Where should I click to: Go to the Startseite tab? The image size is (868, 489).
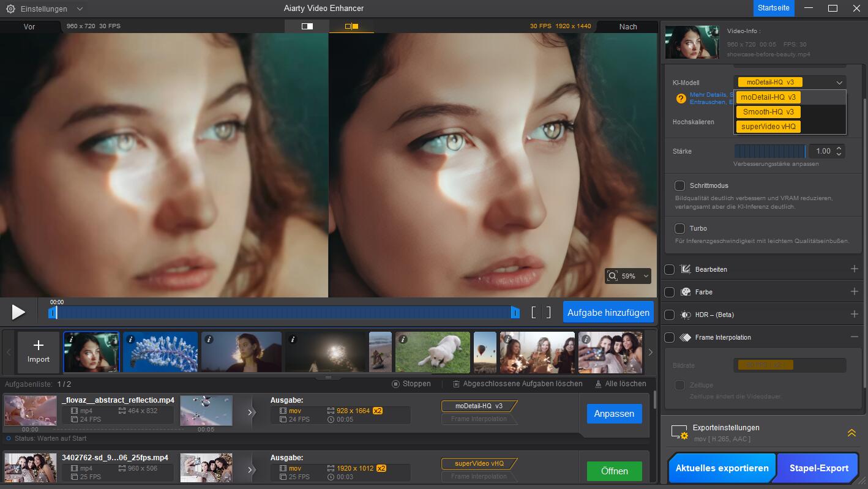pos(774,8)
